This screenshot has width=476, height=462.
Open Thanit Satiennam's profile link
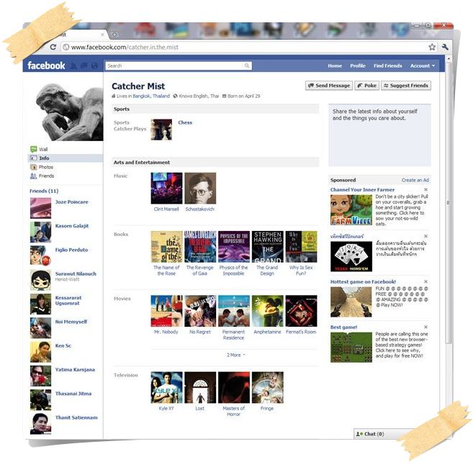76,417
